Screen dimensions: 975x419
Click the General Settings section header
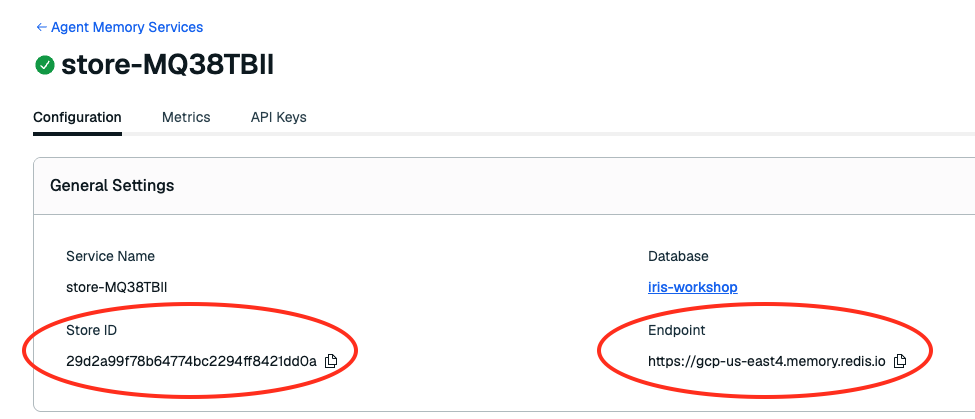point(112,185)
